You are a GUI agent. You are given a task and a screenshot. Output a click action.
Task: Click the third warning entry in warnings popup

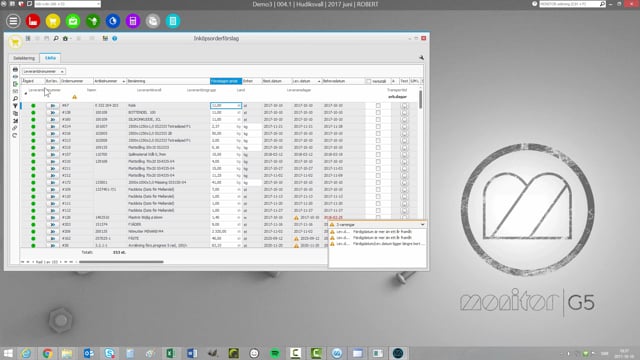click(378, 244)
